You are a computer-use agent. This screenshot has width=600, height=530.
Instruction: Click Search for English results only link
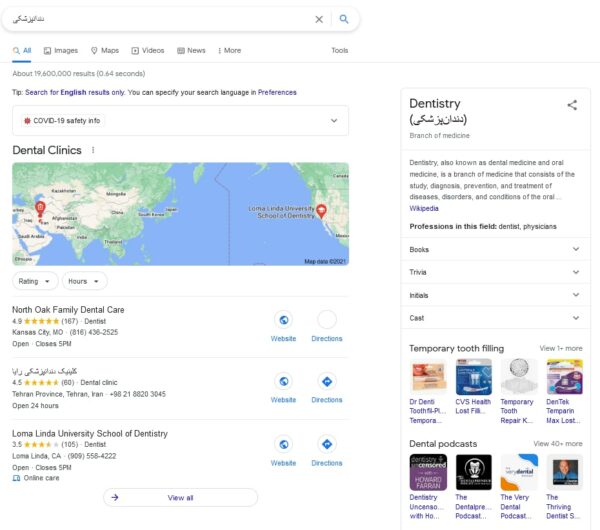pyautogui.click(x=75, y=92)
